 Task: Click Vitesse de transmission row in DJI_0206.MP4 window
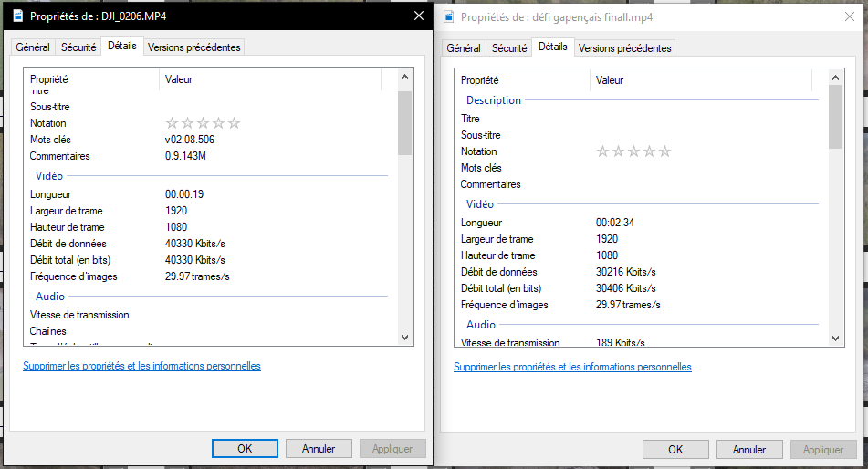pyautogui.click(x=210, y=315)
